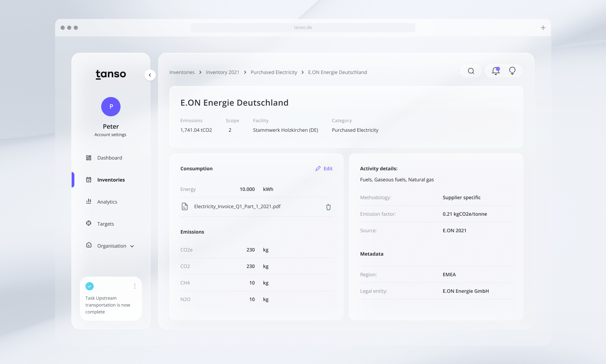Click the Inventories calendar icon
Screen dimensions: 606x364
pyautogui.click(x=88, y=180)
